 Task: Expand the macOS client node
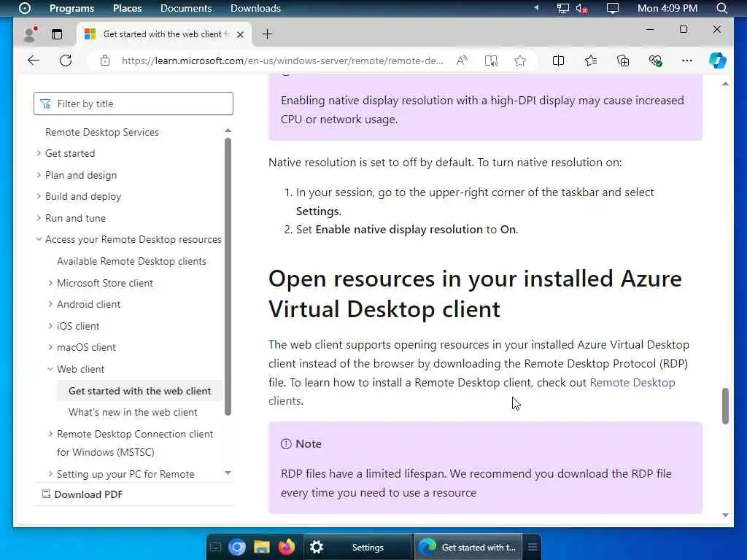[50, 347]
